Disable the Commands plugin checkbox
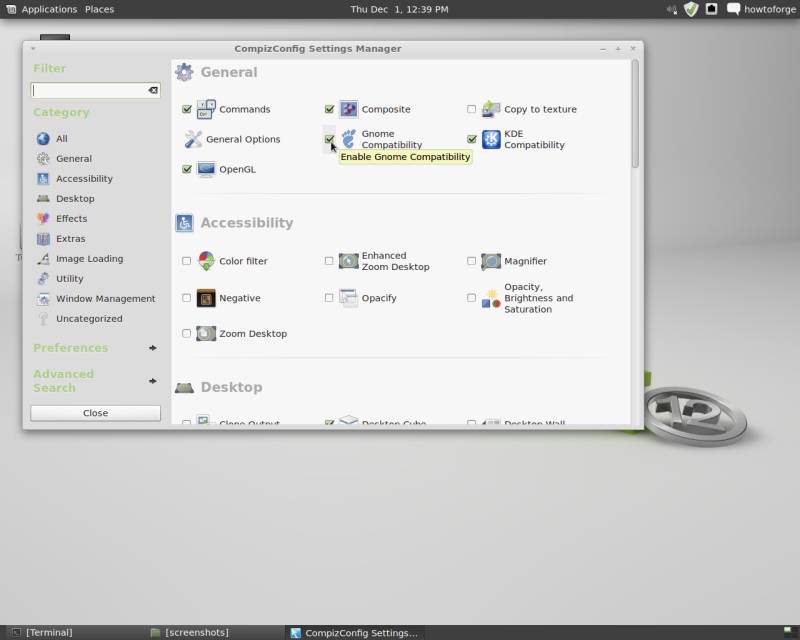Image resolution: width=800 pixels, height=640 pixels. pos(187,109)
